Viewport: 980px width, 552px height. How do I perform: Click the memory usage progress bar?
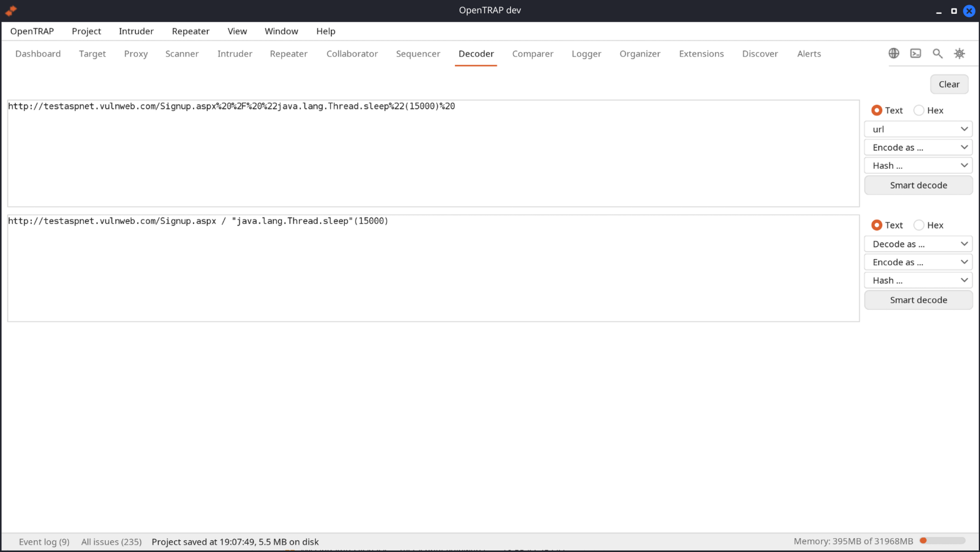pyautogui.click(x=942, y=541)
